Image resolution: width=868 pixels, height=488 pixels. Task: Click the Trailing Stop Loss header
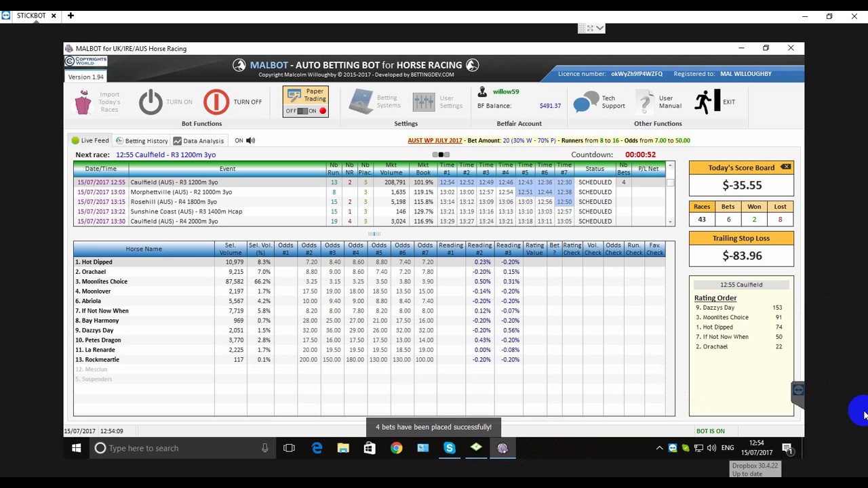[741, 238]
